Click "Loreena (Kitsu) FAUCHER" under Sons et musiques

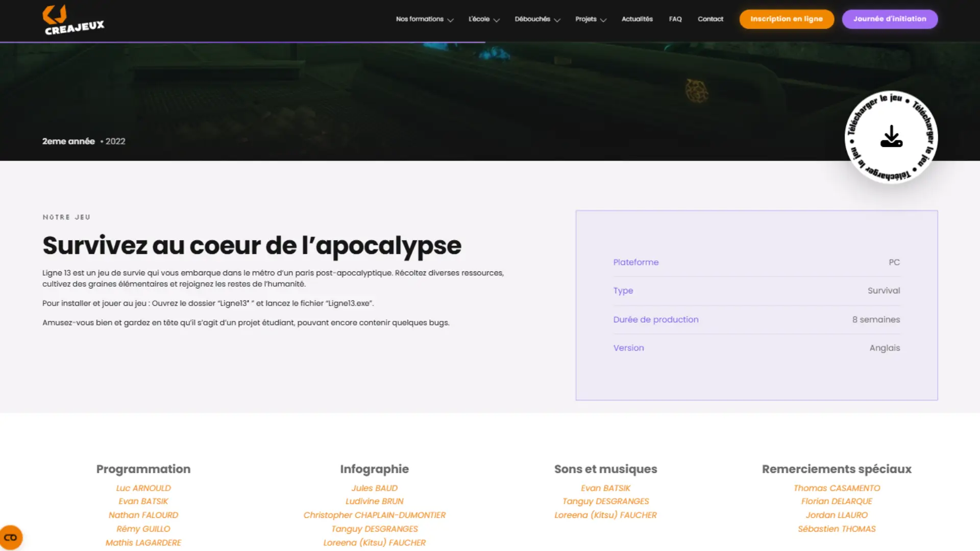pos(605,515)
